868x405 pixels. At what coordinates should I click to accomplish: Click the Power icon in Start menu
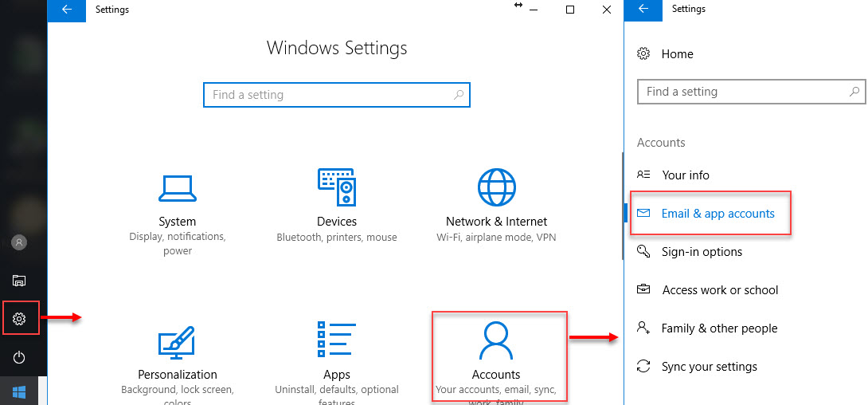20,358
